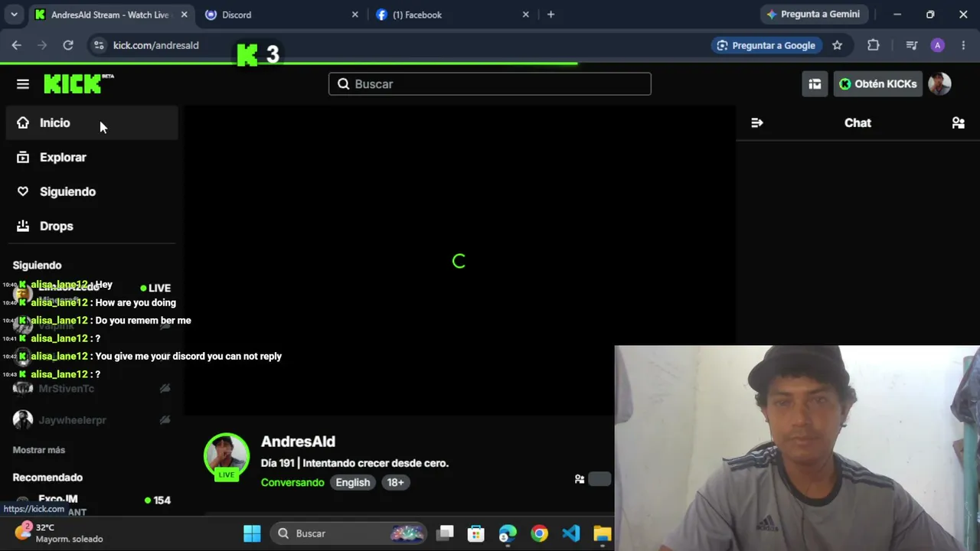The width and height of the screenshot is (980, 551).
Task: Close the Discord tab
Action: (x=354, y=15)
